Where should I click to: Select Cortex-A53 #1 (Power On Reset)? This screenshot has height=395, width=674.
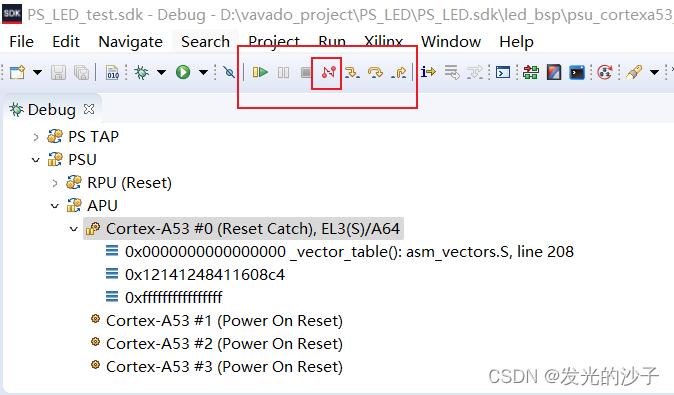pos(216,321)
